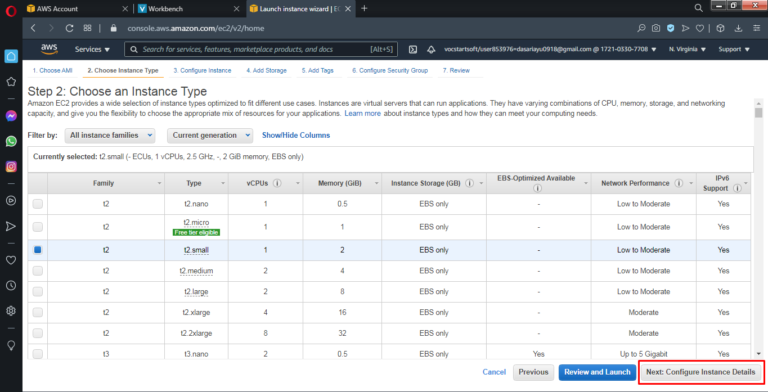Open Learn more link
The height and width of the screenshot is (392, 768).
pyautogui.click(x=362, y=113)
